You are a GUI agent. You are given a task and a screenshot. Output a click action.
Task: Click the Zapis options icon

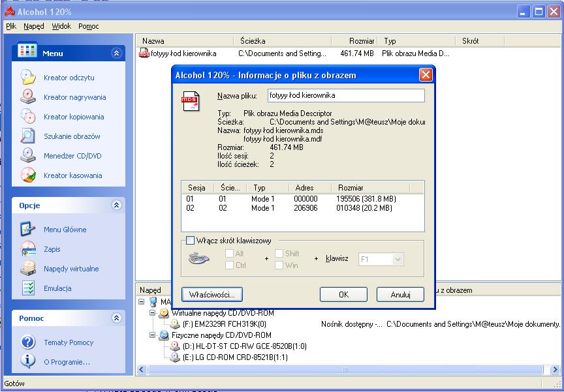(27, 249)
